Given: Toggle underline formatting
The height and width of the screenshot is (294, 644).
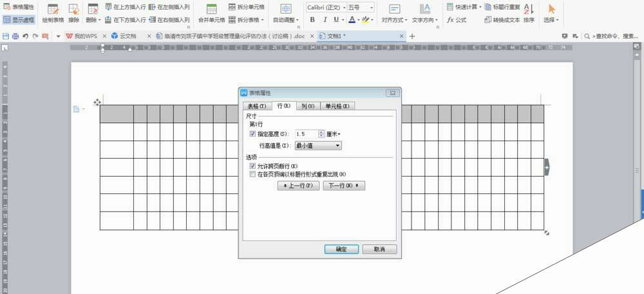Looking at the screenshot, I should point(336,20).
